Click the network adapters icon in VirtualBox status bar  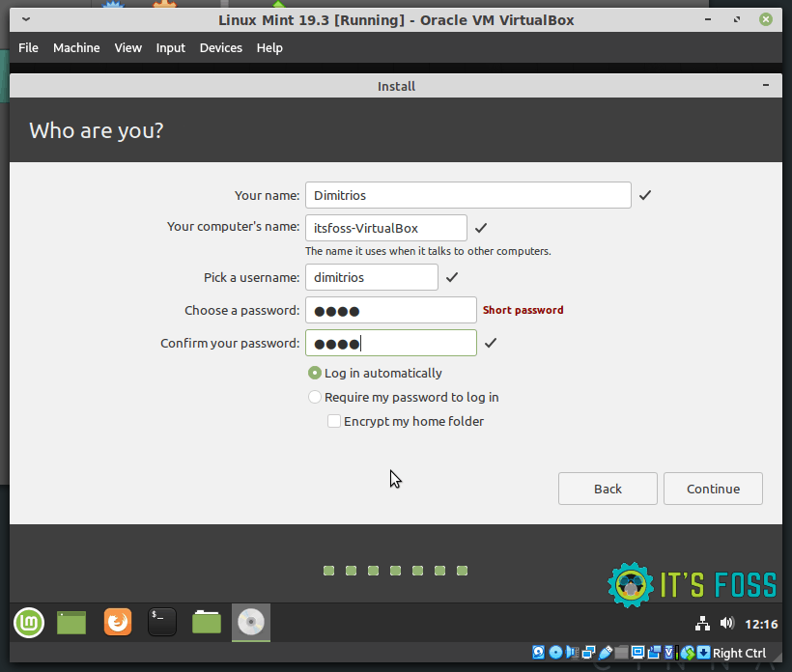pos(587,652)
